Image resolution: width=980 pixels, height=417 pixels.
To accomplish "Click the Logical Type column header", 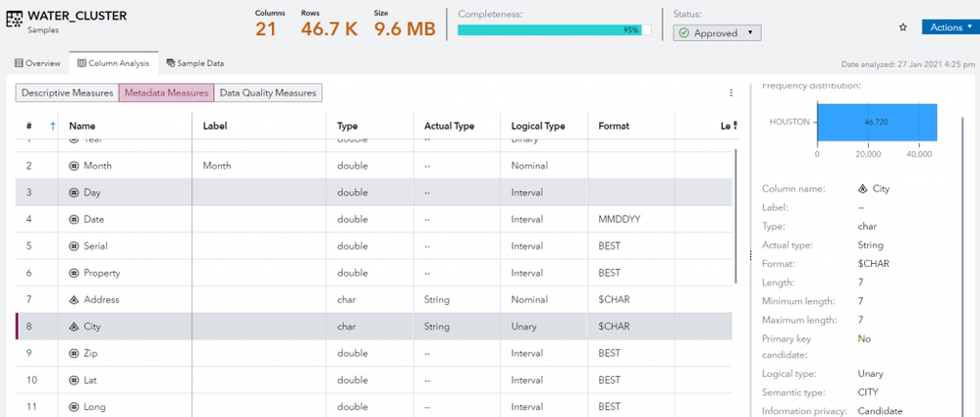I will click(x=538, y=126).
